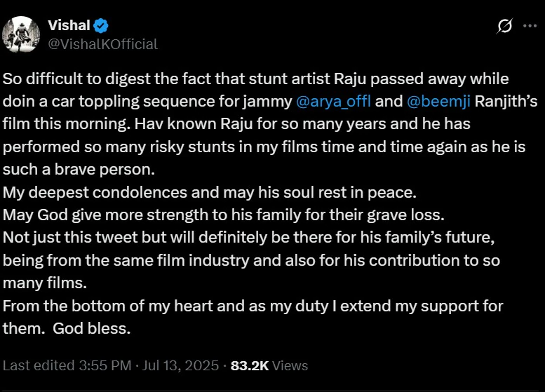Open the @VishalKOfficial handle link
The height and width of the screenshot is (392, 545).
tap(102, 44)
